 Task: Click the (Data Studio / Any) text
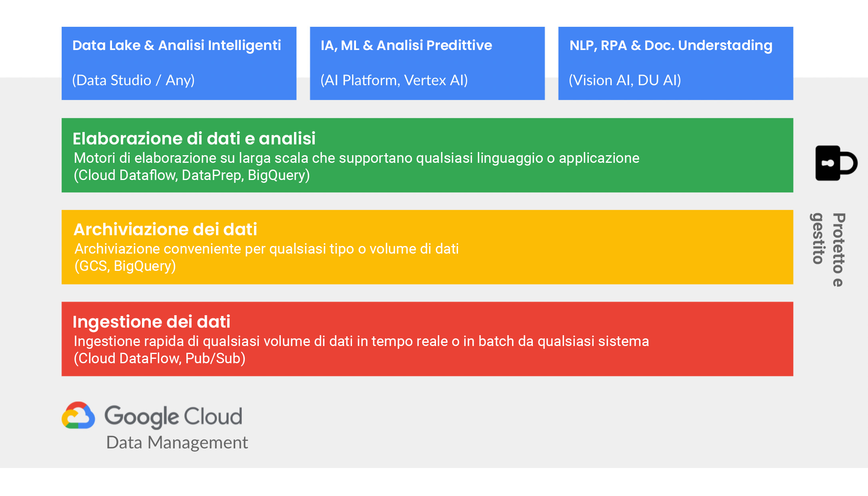pos(133,80)
